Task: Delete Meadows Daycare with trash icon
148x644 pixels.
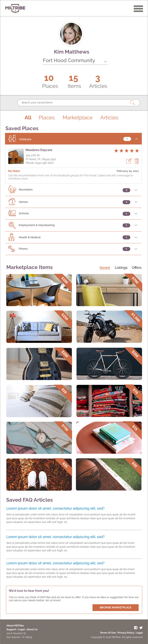Action: [x=137, y=161]
